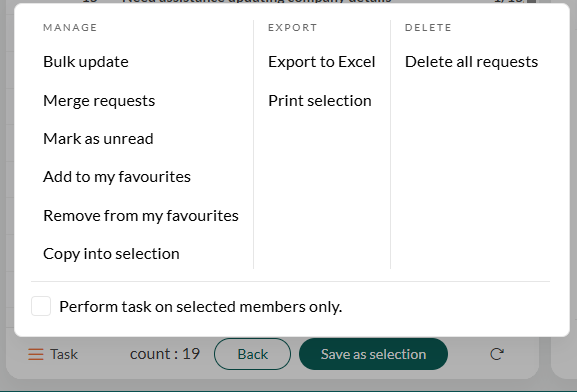Click the Task hamburger menu icon

pyautogui.click(x=36, y=354)
